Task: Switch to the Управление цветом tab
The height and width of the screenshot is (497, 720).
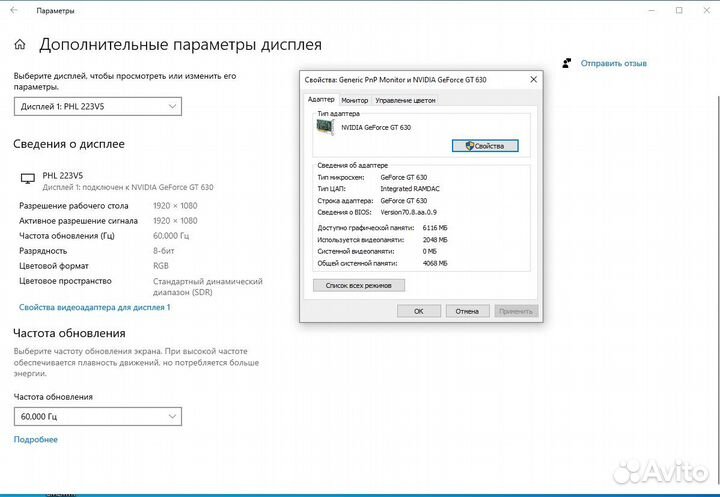Action: [x=405, y=100]
